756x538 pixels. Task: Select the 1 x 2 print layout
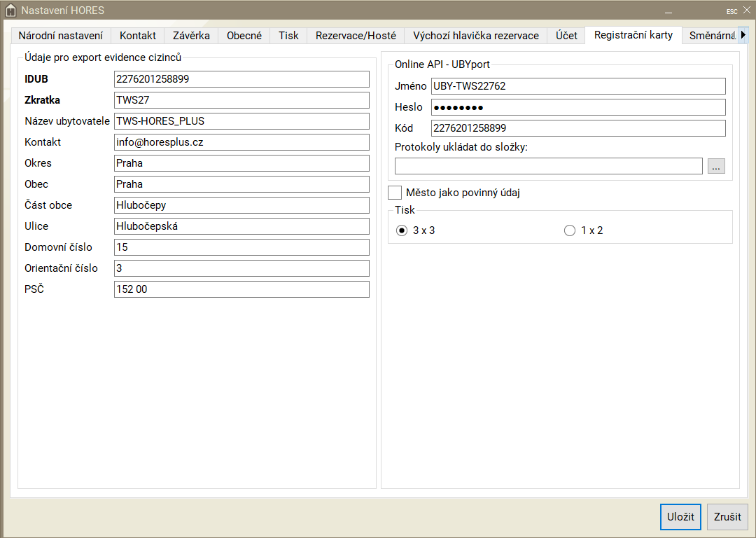click(570, 230)
